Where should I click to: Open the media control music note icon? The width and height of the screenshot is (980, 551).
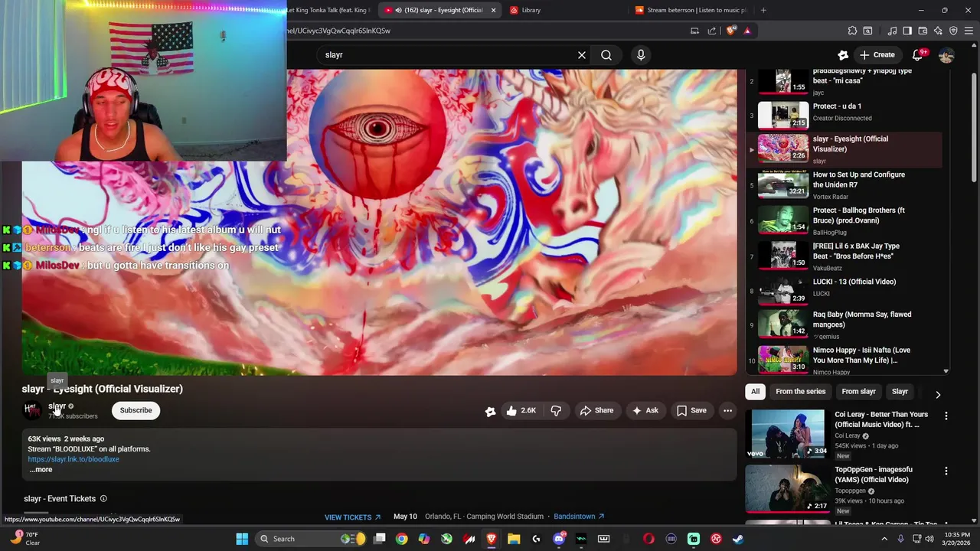pyautogui.click(x=892, y=31)
